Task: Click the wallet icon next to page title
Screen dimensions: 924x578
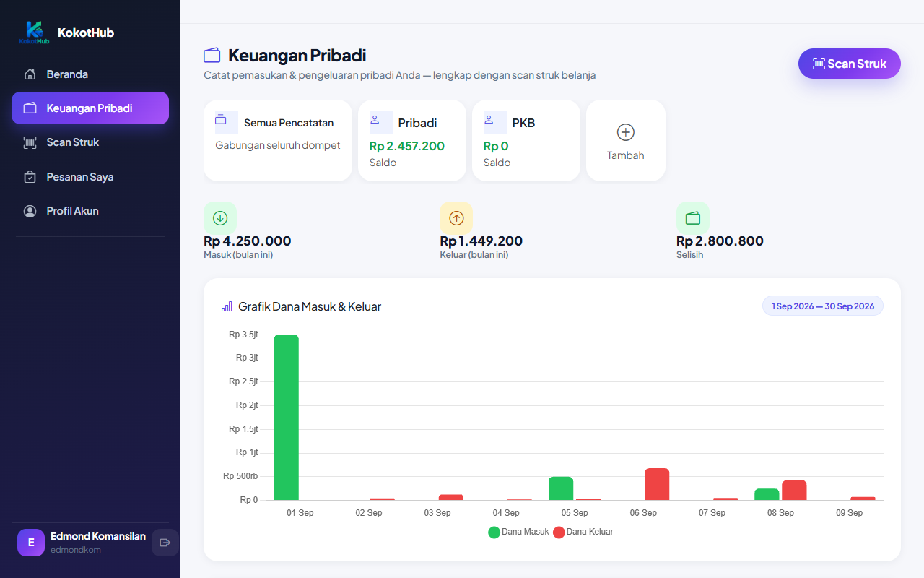Action: tap(212, 56)
